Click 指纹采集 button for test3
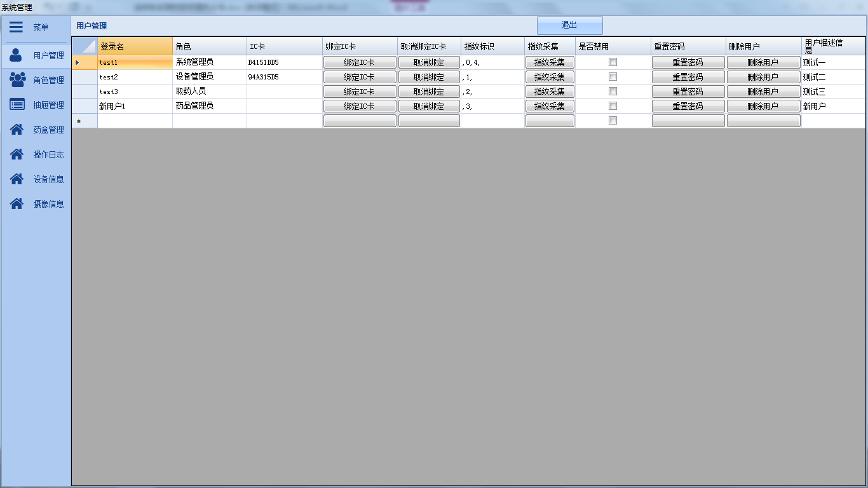Screen dimensions: 868x488 pyautogui.click(x=550, y=91)
